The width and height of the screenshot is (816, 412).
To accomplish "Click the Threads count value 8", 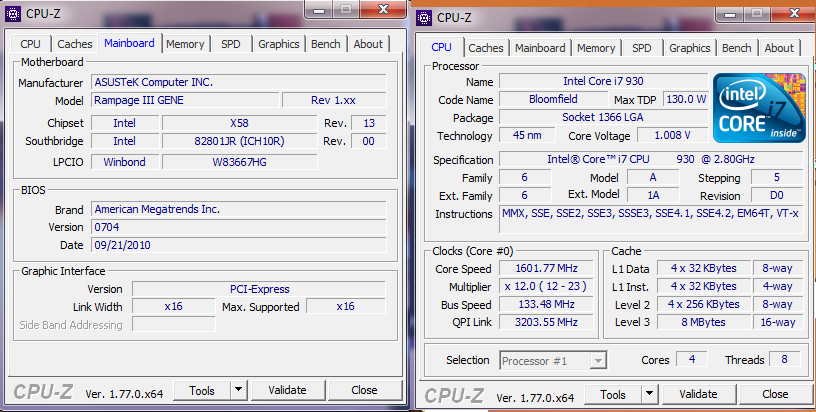I will click(784, 359).
